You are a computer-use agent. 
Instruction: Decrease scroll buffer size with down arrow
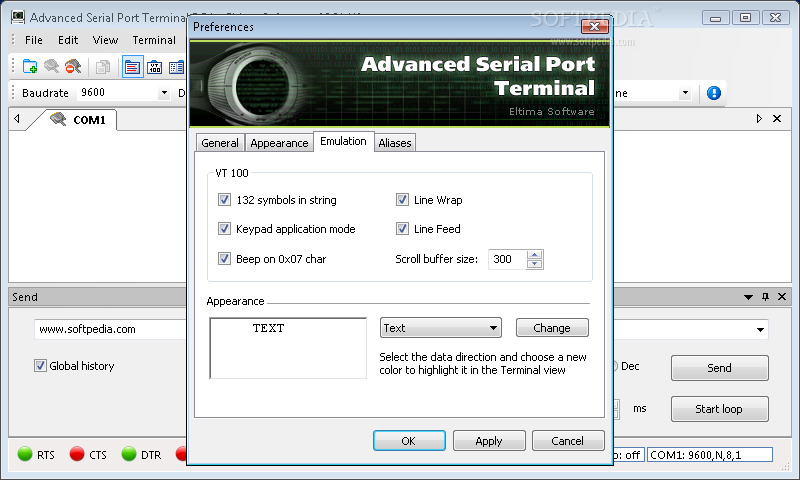[x=534, y=264]
